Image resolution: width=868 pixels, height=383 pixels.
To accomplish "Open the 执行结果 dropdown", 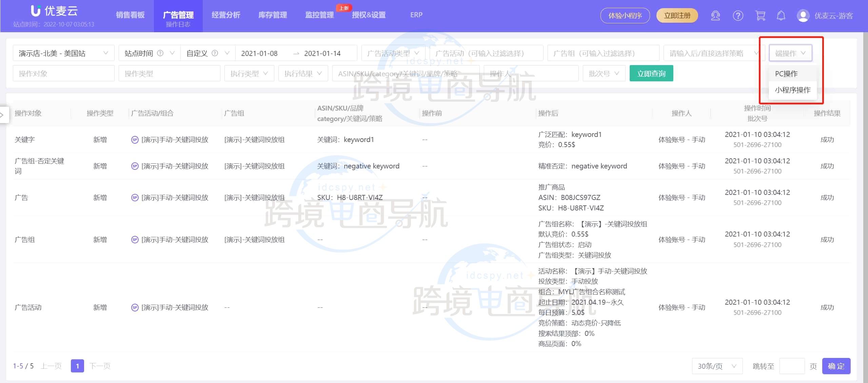I will pyautogui.click(x=303, y=73).
